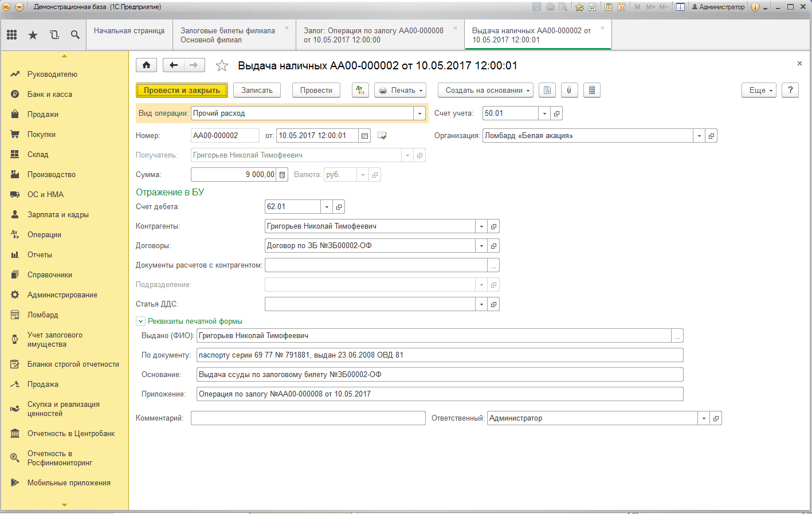Open Создать на основании menu

486,91
